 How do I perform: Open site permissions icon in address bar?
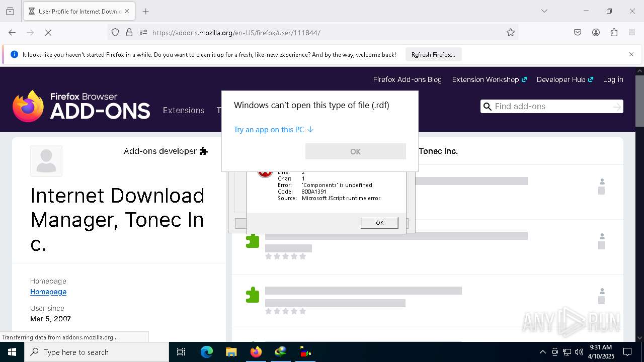[x=143, y=33]
